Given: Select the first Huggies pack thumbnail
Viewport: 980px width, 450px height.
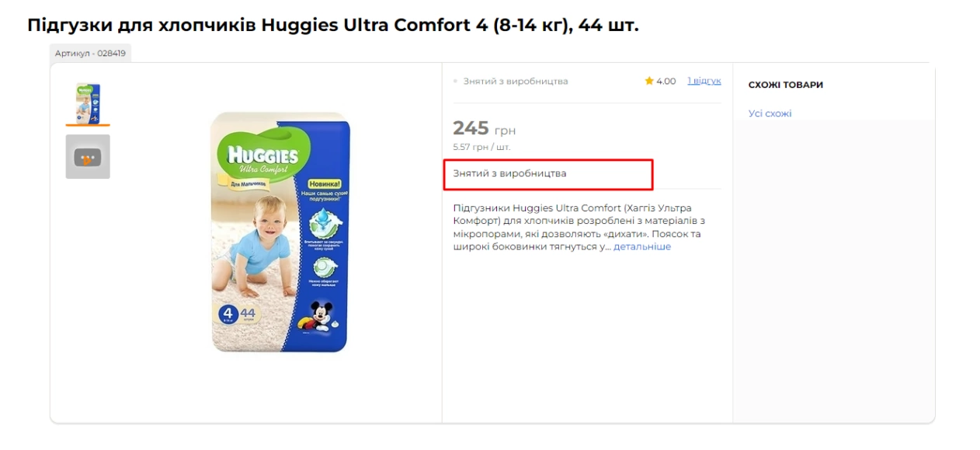Looking at the screenshot, I should click(88, 103).
